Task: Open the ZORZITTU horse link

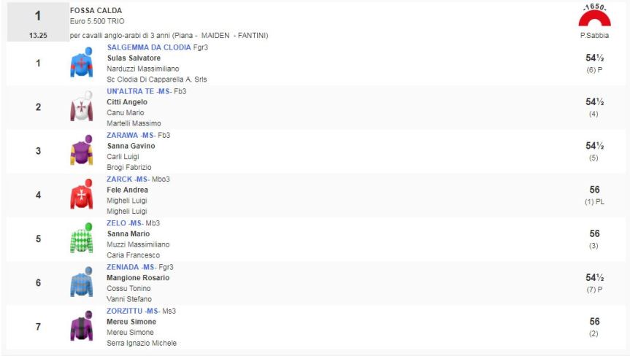Action: [125, 311]
